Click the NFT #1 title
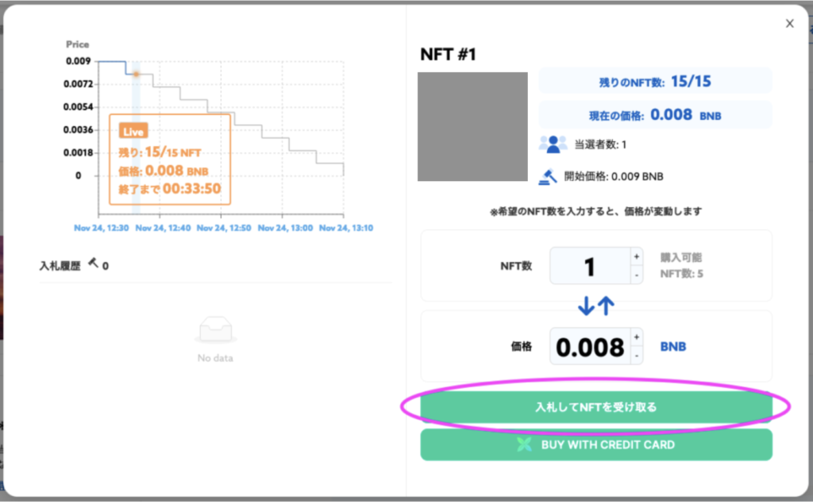The image size is (813, 504). [448, 55]
